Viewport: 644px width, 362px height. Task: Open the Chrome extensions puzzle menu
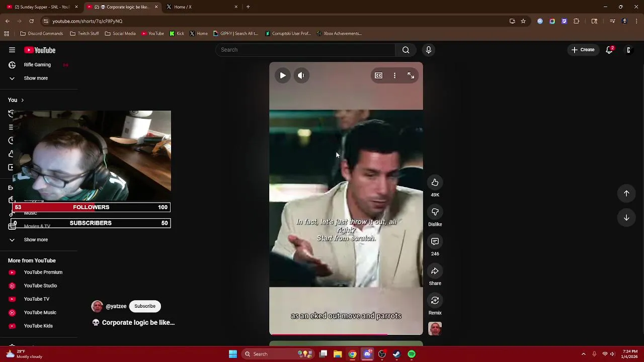[577, 21]
